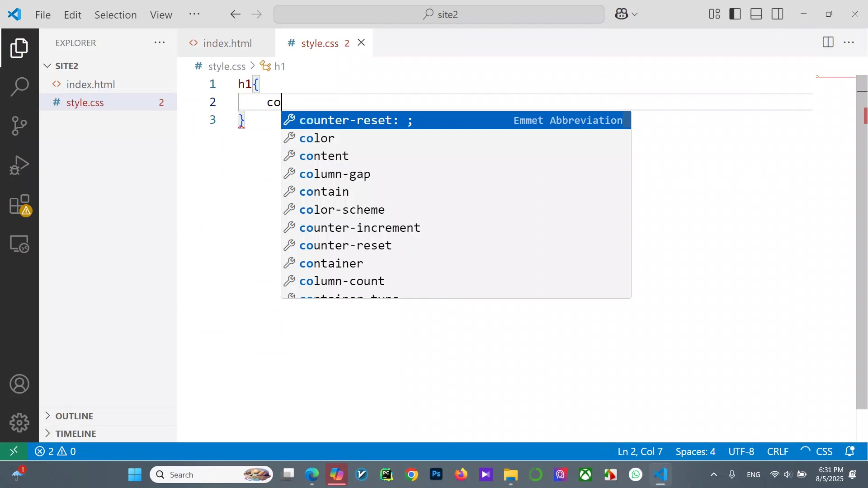Image resolution: width=868 pixels, height=488 pixels.
Task: Open the Accounts menu icon
Action: coord(19,384)
